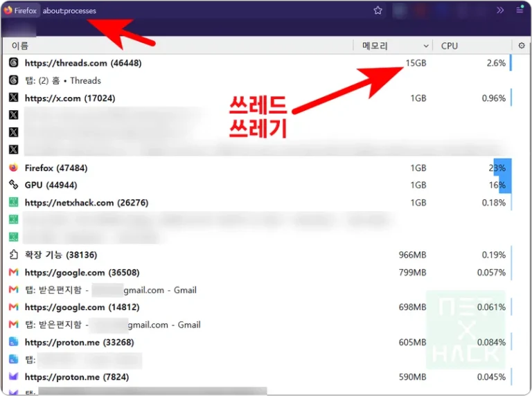Click the netxhack.com site icon
Image resolution: width=532 pixels, height=396 pixels.
click(x=14, y=202)
